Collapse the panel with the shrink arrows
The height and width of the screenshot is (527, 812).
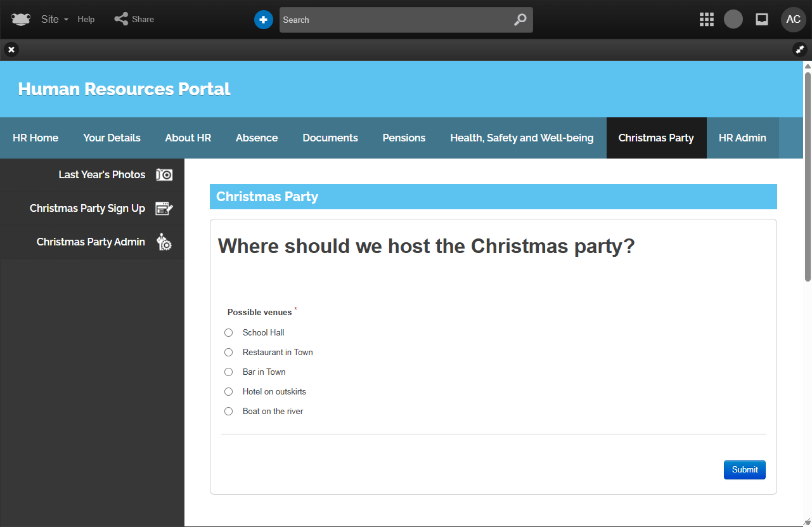[x=799, y=49]
